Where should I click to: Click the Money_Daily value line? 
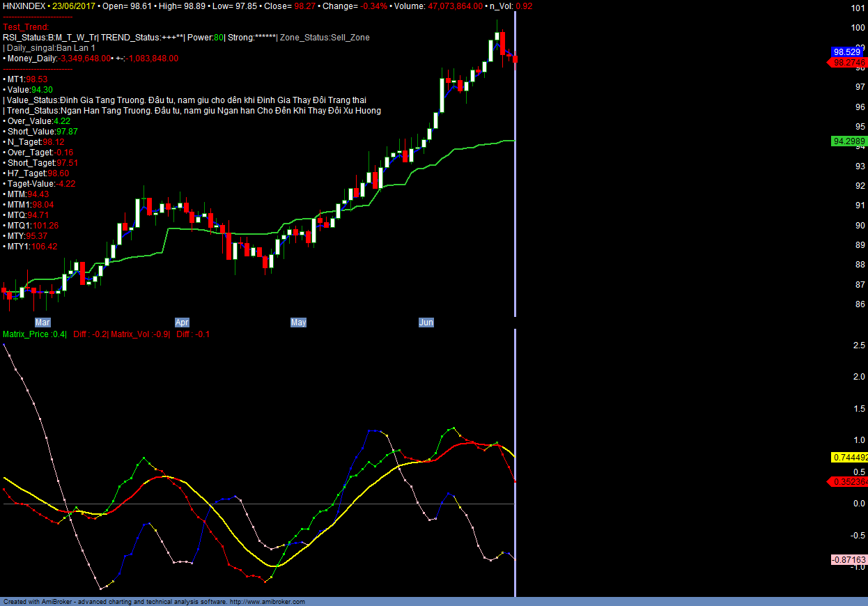click(91, 59)
